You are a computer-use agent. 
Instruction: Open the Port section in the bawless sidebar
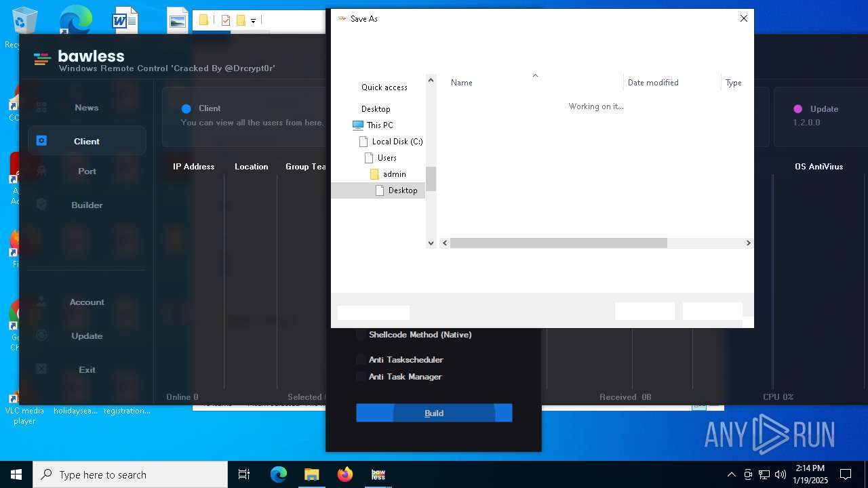click(87, 171)
